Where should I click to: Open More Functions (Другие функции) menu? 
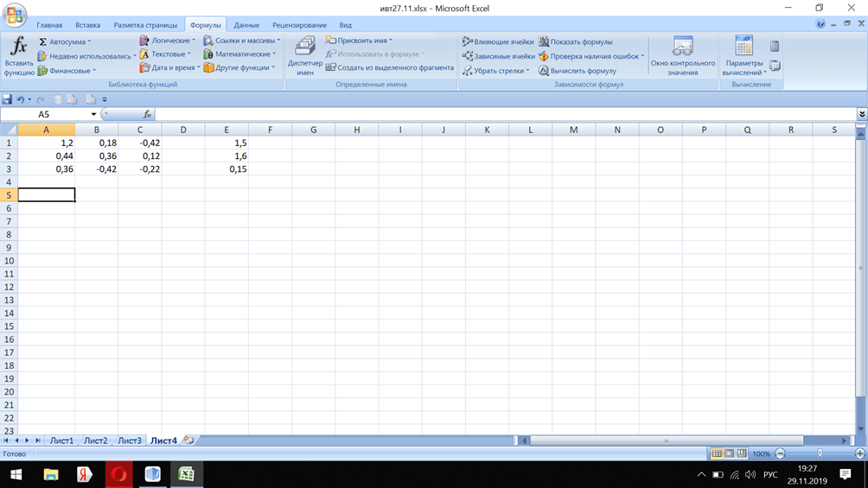tap(239, 67)
